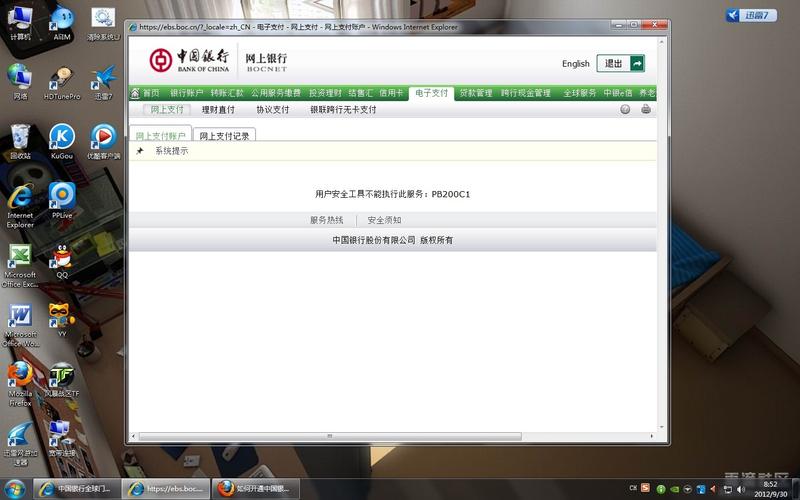
Task: Click the horizontal scrollbar at window bottom
Action: 330,436
